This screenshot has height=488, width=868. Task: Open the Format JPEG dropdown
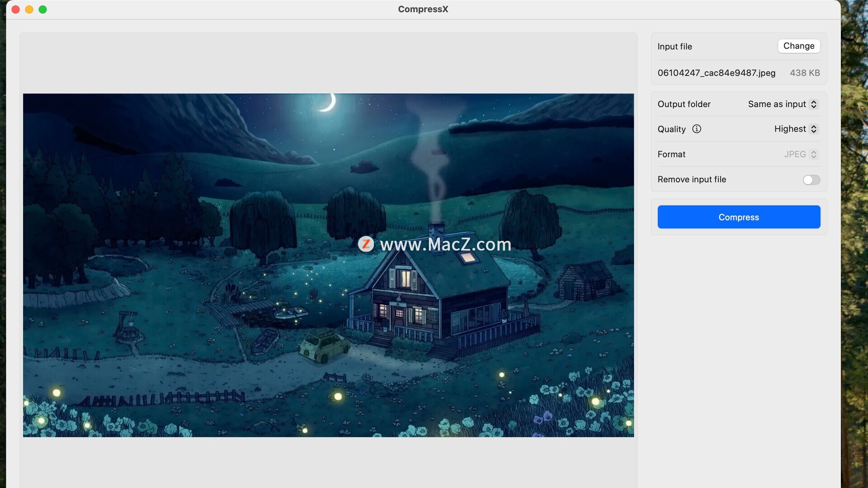801,154
